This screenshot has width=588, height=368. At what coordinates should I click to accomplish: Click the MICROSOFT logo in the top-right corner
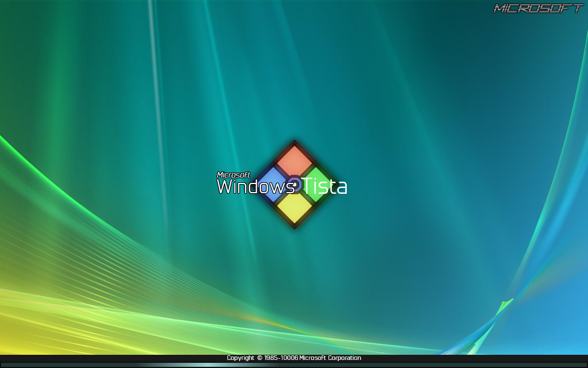[537, 8]
